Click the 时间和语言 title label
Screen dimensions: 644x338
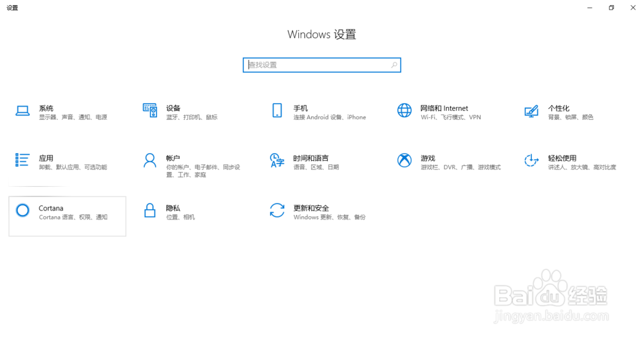(311, 158)
